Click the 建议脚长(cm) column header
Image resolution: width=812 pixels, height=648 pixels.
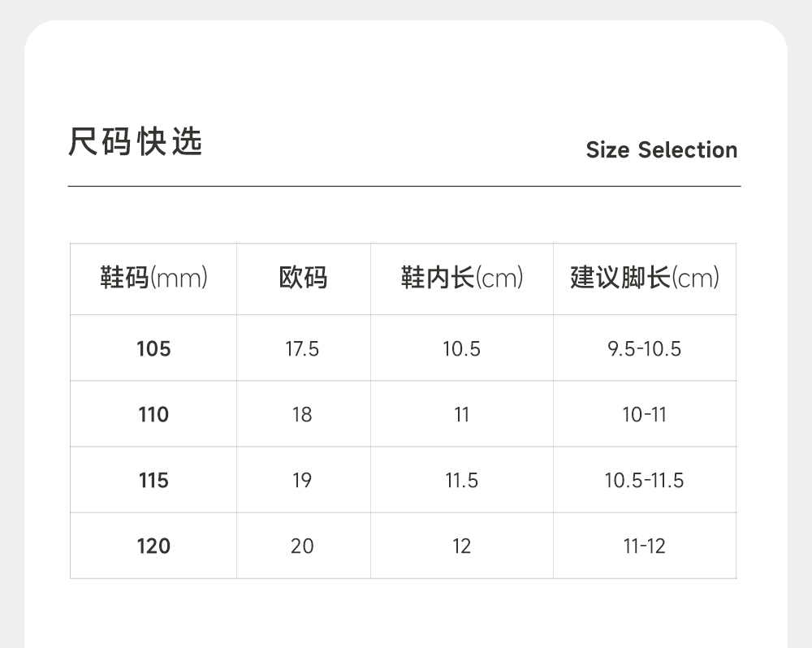tap(645, 279)
